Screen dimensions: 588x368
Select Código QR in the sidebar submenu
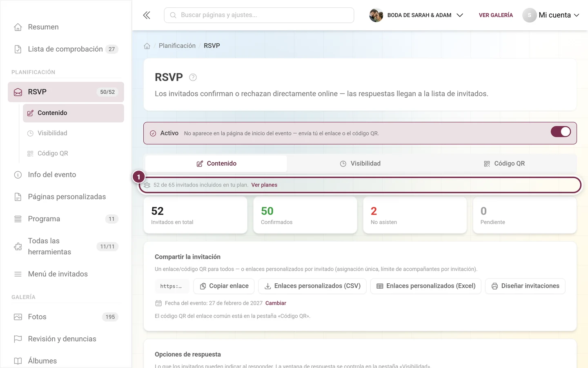pos(73,153)
